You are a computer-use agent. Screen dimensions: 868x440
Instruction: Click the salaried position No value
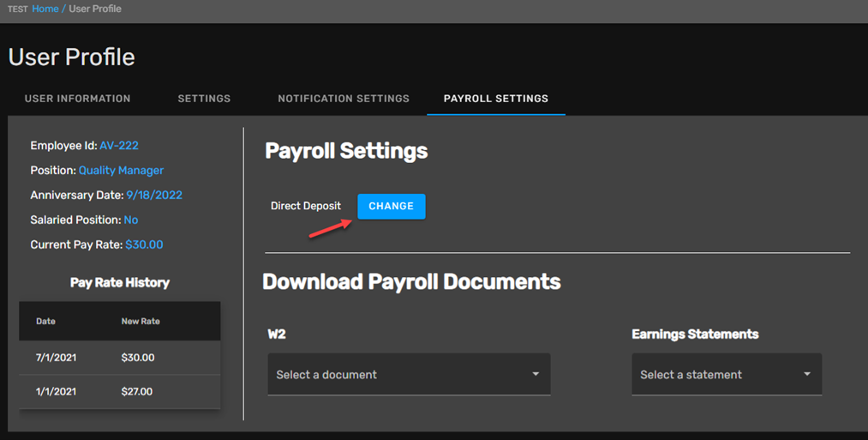point(130,220)
